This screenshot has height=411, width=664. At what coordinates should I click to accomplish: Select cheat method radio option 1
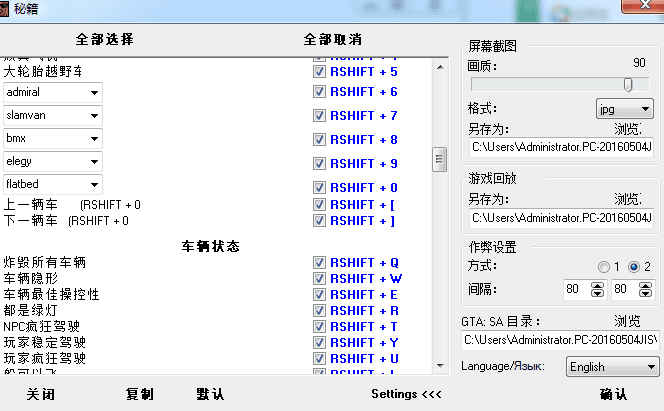(602, 267)
